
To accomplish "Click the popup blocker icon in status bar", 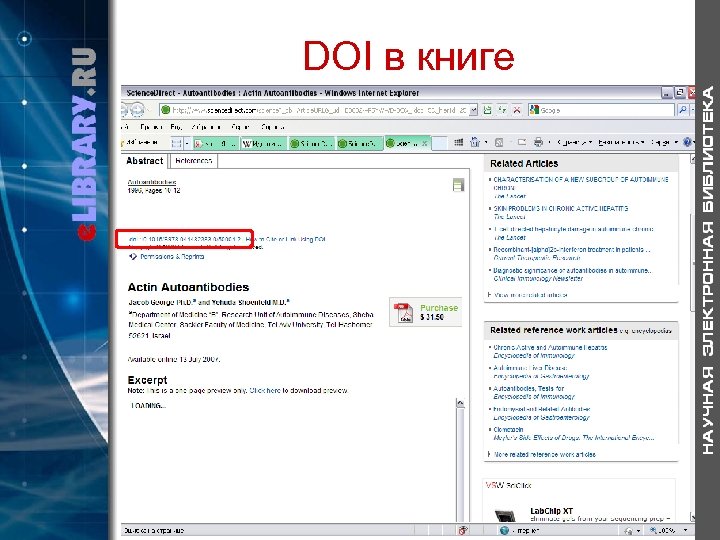I will [x=463, y=530].
